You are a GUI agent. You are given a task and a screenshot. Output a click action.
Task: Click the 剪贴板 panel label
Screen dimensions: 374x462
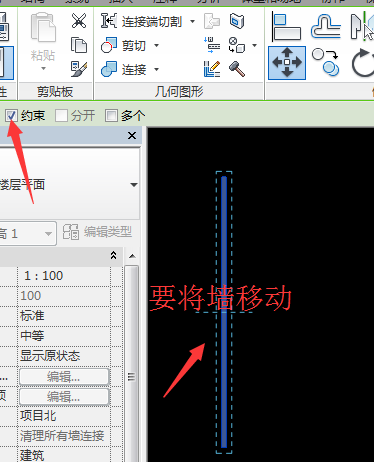[x=55, y=92]
